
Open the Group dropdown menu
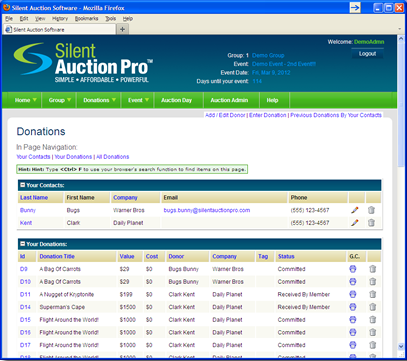(59, 100)
